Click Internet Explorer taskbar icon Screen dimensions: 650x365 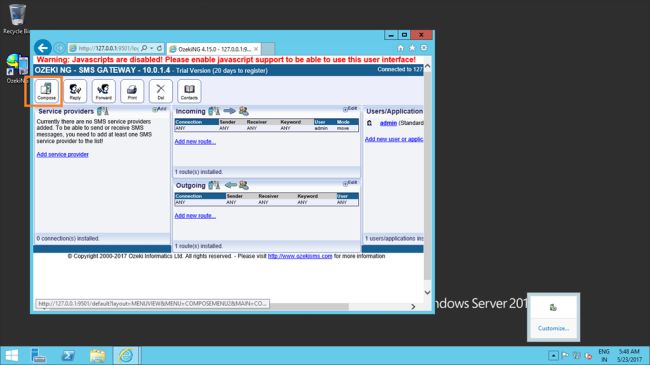tap(126, 355)
